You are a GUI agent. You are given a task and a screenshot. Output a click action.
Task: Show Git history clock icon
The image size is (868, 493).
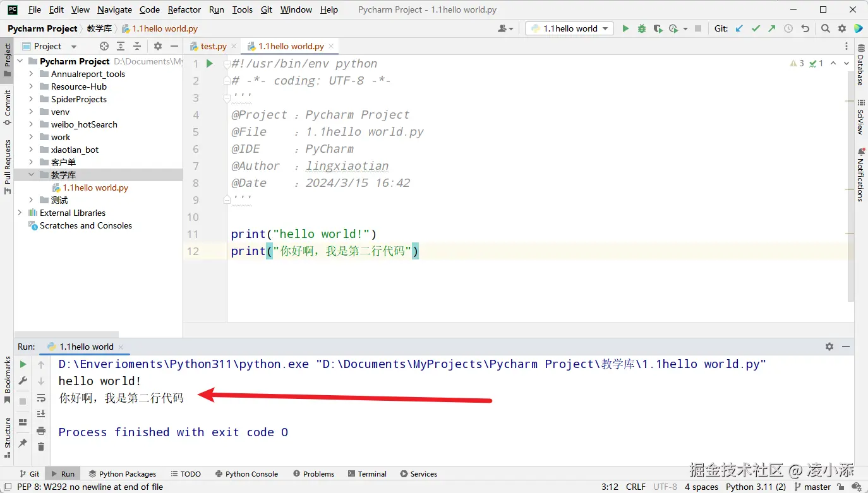[x=788, y=28]
